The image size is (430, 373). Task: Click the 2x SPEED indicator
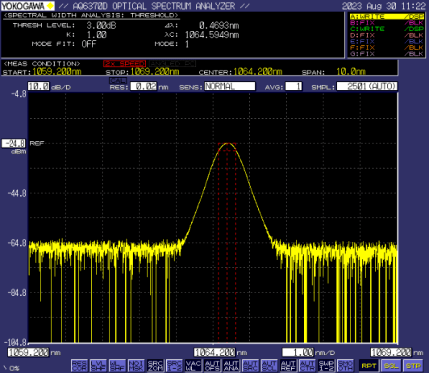tap(124, 63)
